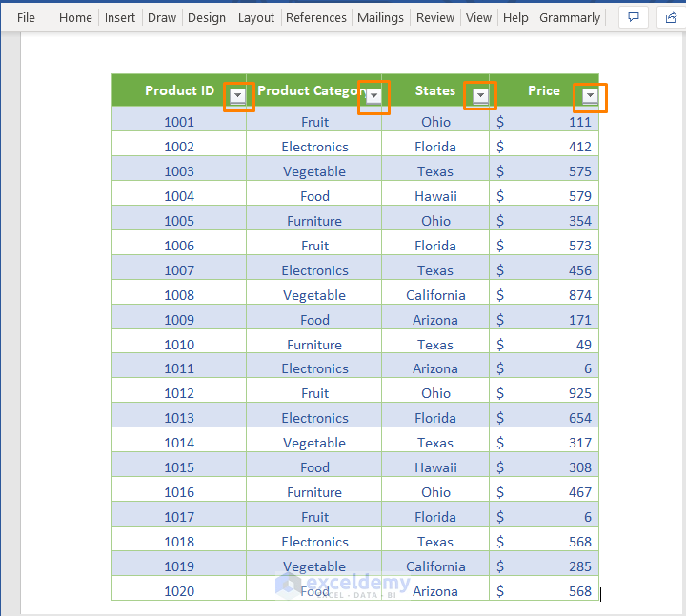Click the price value 317

tap(579, 443)
